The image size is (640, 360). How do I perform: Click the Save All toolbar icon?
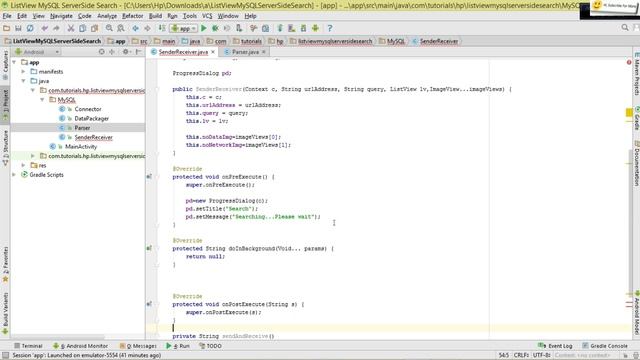[x=18, y=28]
